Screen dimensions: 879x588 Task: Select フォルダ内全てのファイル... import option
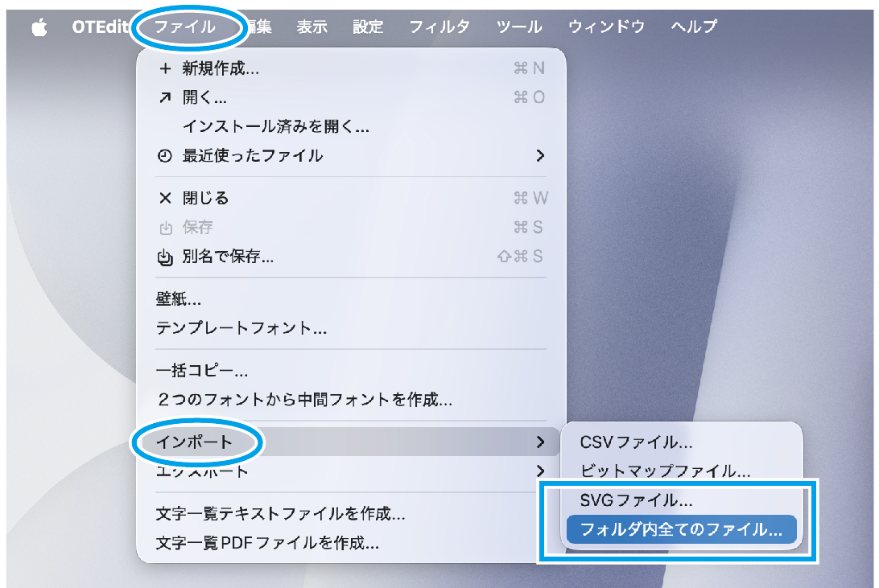681,530
